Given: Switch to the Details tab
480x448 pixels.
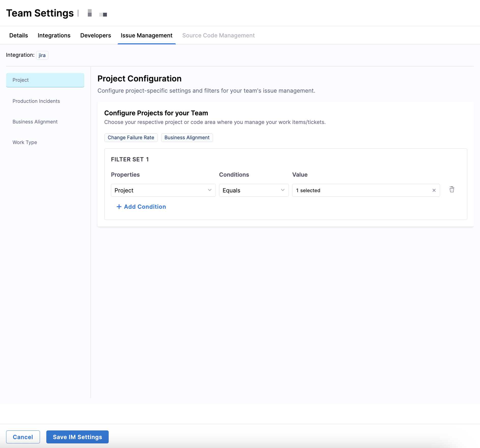Looking at the screenshot, I should 19,35.
